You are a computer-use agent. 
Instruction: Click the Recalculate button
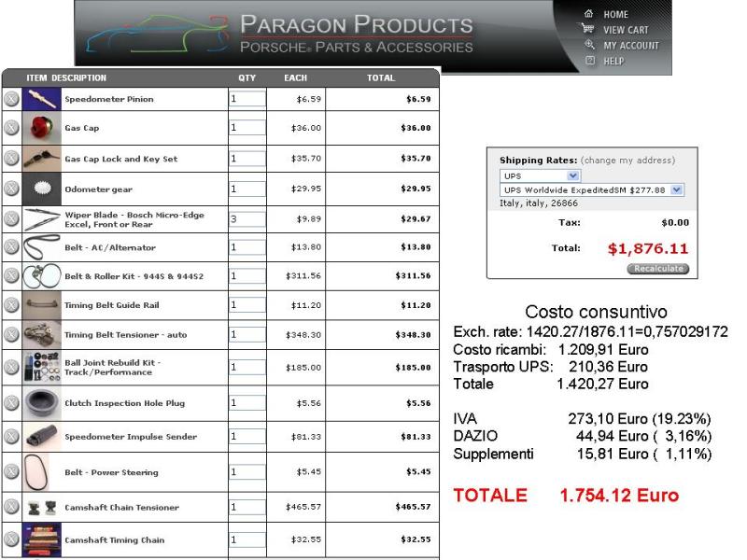(x=658, y=269)
